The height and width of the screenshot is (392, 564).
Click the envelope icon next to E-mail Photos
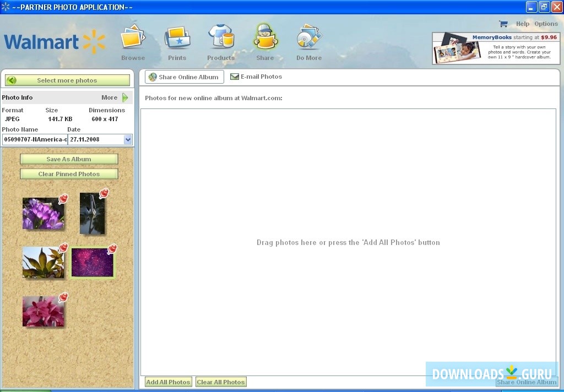pos(234,77)
